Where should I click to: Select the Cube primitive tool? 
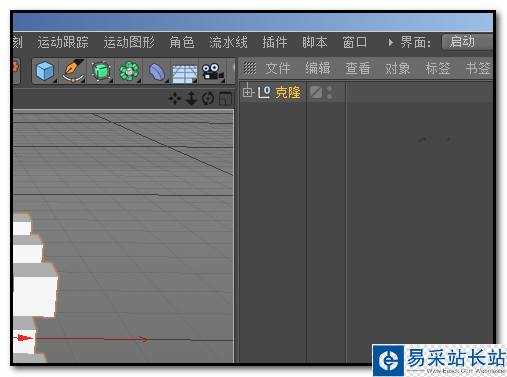pyautogui.click(x=45, y=71)
